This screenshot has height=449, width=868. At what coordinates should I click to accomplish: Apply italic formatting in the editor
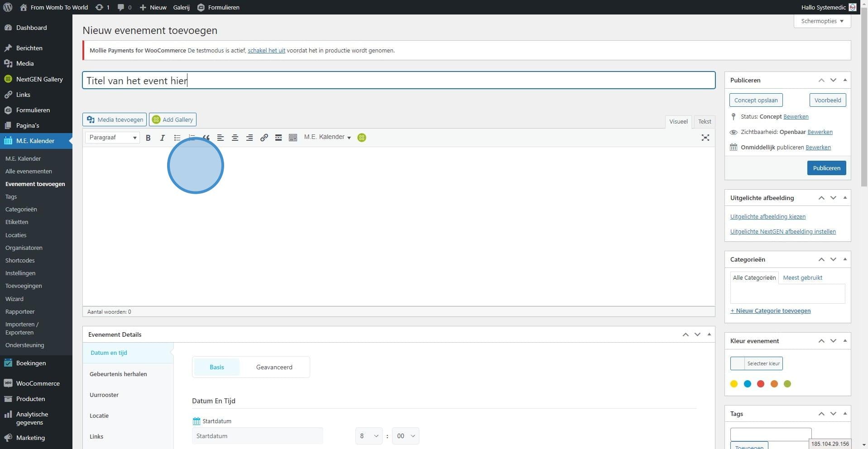point(163,138)
